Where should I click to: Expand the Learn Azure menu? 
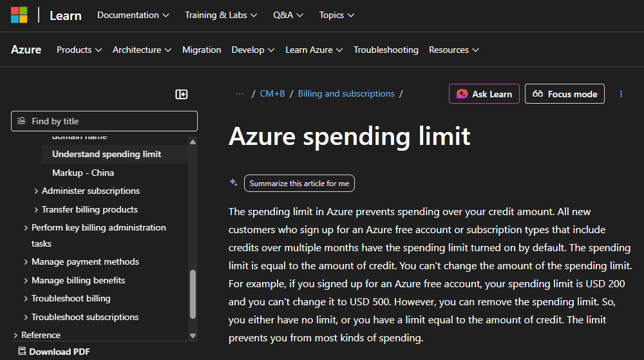314,50
